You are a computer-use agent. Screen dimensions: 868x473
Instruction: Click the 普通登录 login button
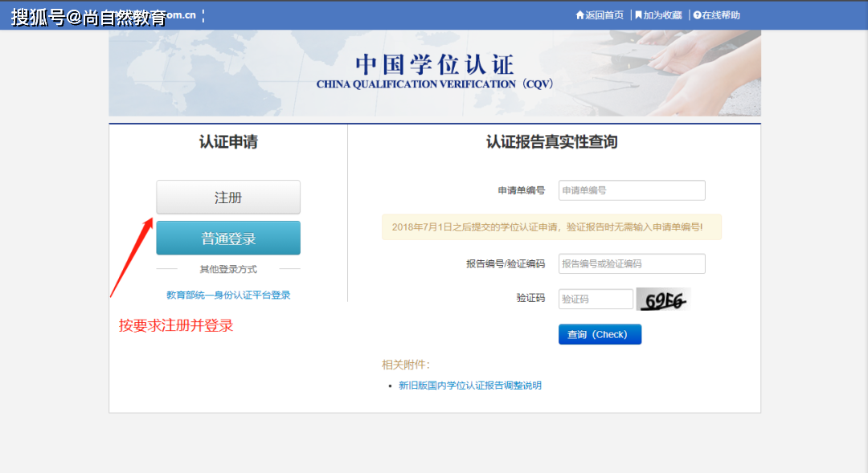pyautogui.click(x=227, y=238)
